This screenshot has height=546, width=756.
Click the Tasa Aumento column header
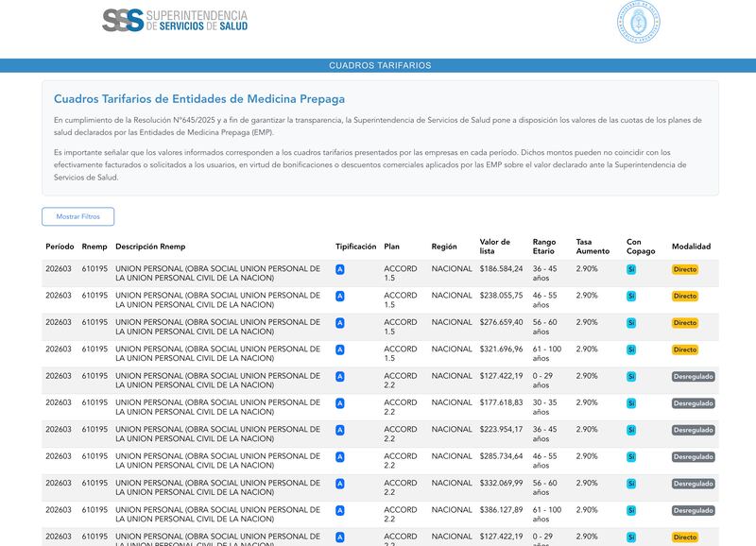(593, 247)
